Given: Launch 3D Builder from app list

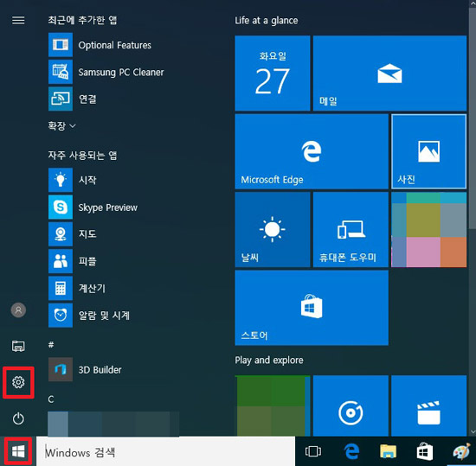Looking at the screenshot, I should pyautogui.click(x=85, y=369).
